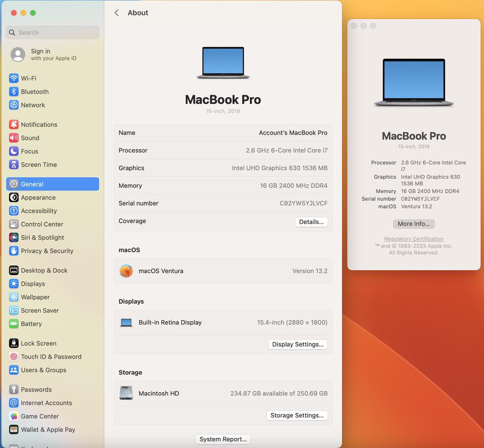Click the Focus moon icon
This screenshot has width=484, height=448.
14,151
